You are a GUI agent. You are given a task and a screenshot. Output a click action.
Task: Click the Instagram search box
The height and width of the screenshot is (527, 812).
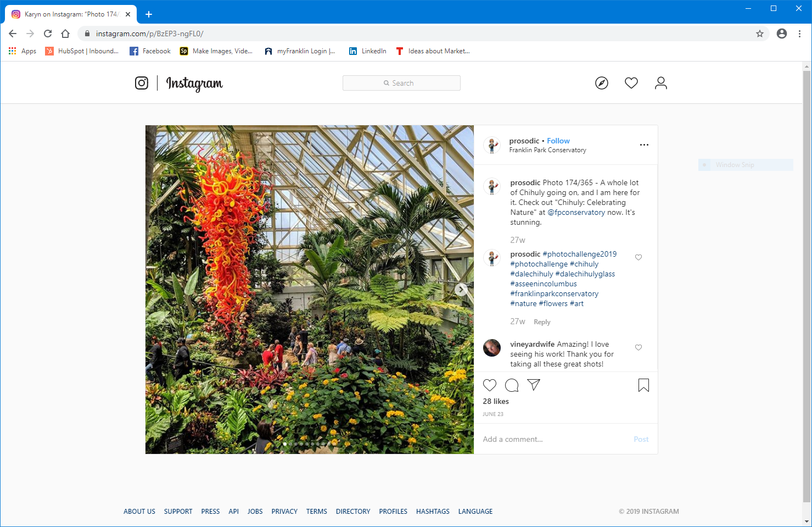pos(401,83)
